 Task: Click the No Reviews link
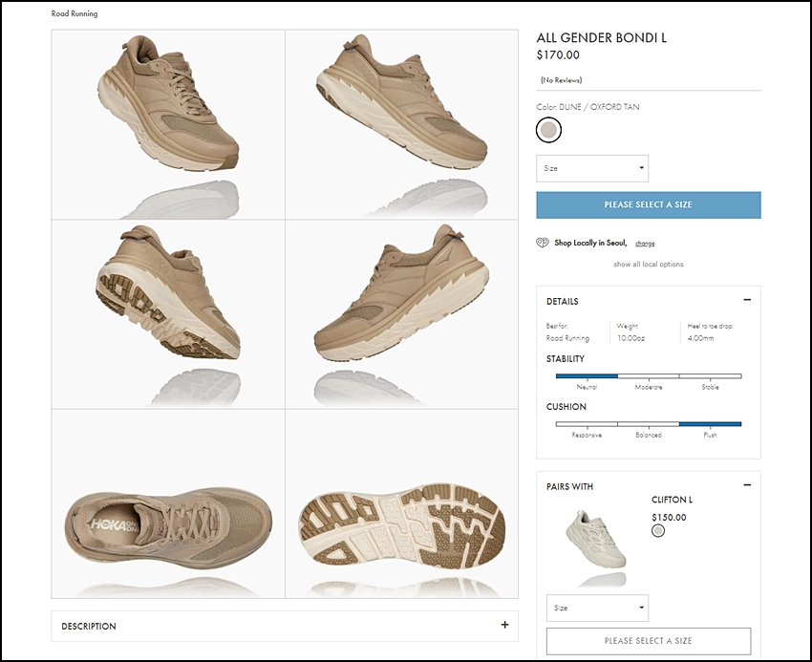[561, 79]
